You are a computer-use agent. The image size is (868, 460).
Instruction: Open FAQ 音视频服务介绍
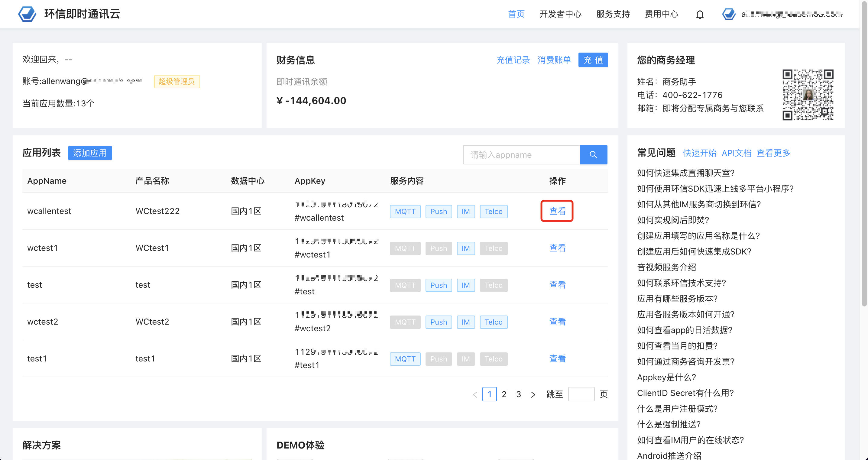click(x=666, y=267)
